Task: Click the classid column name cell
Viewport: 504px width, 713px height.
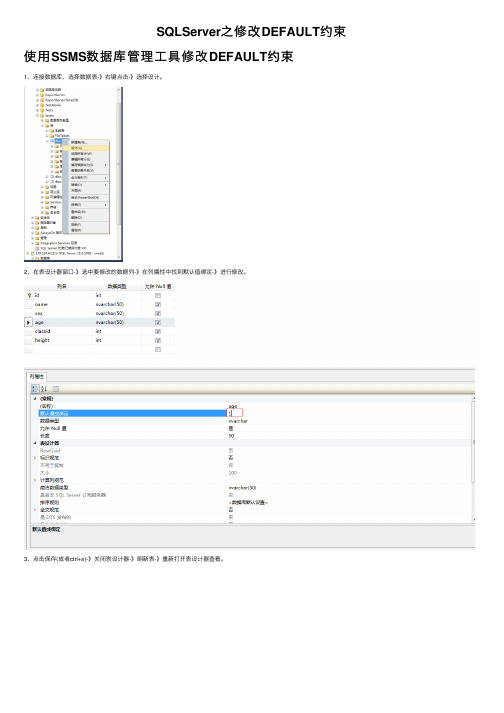Action: point(62,331)
